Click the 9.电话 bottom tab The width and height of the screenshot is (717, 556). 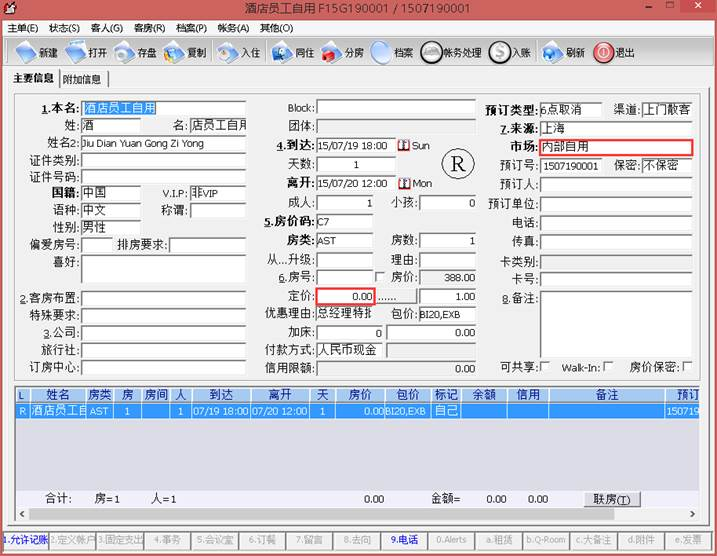(x=404, y=540)
